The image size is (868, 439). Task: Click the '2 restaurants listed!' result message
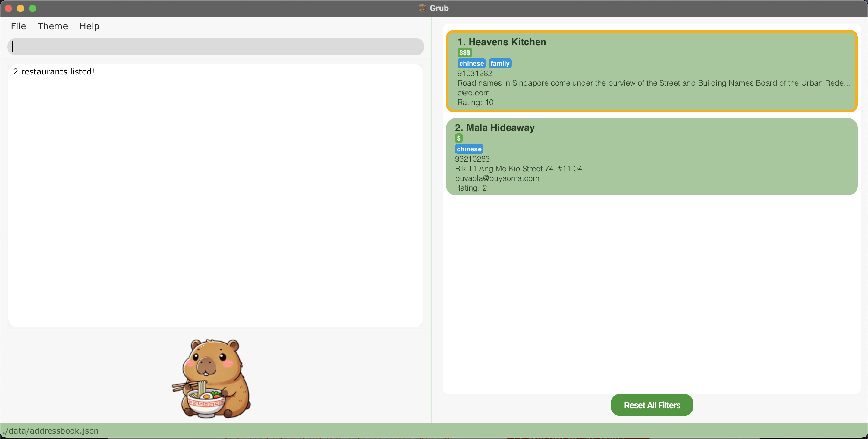pos(54,72)
